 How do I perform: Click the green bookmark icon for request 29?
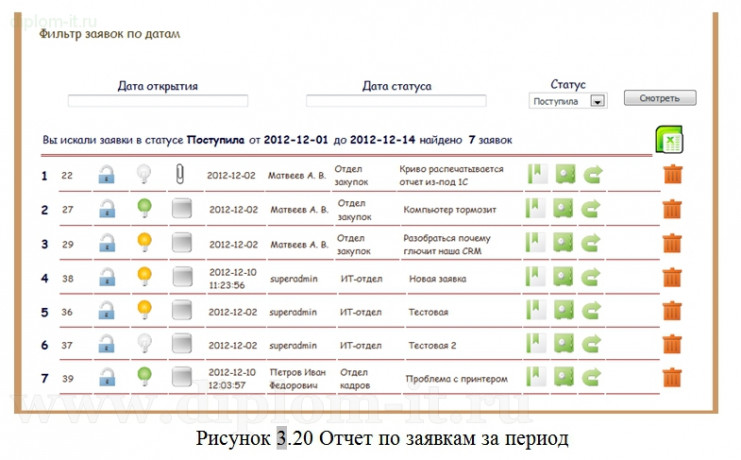pos(536,243)
